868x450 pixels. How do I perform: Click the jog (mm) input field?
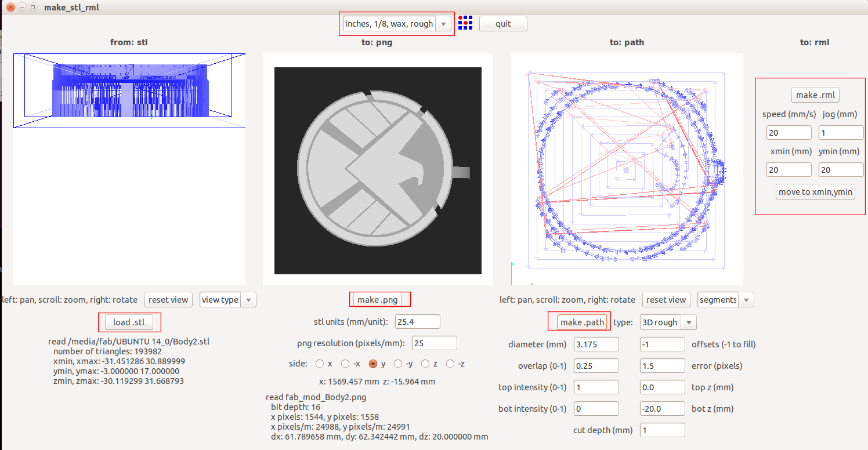pyautogui.click(x=841, y=133)
